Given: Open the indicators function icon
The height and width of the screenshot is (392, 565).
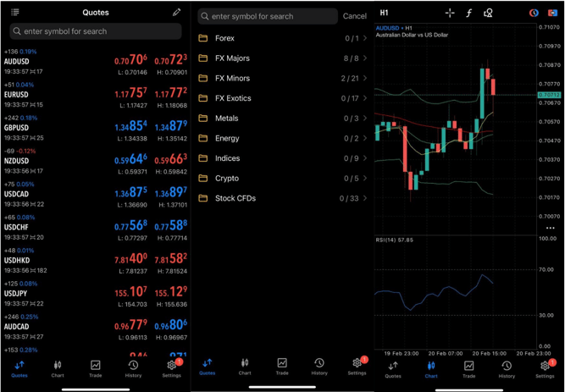Looking at the screenshot, I should coord(469,13).
